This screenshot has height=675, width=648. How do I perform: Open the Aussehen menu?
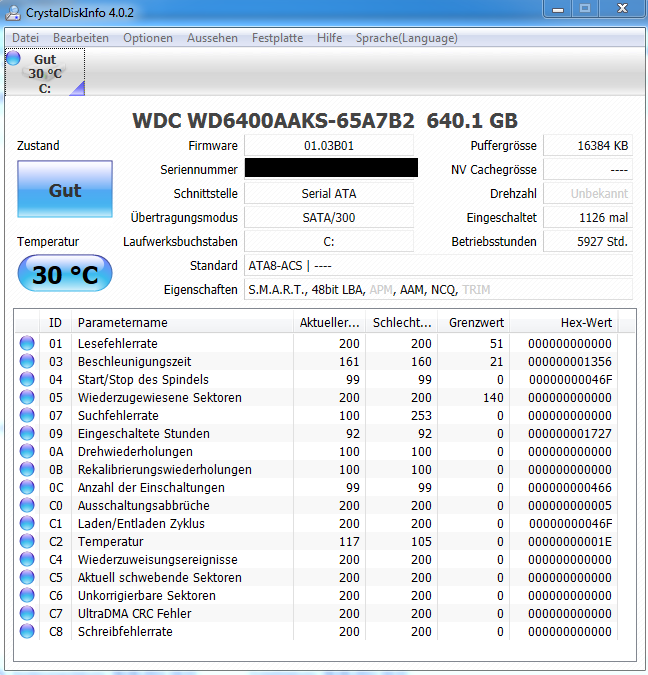(x=212, y=38)
